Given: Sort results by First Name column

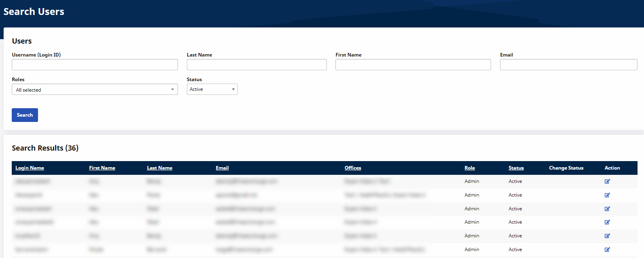Looking at the screenshot, I should click(x=102, y=168).
